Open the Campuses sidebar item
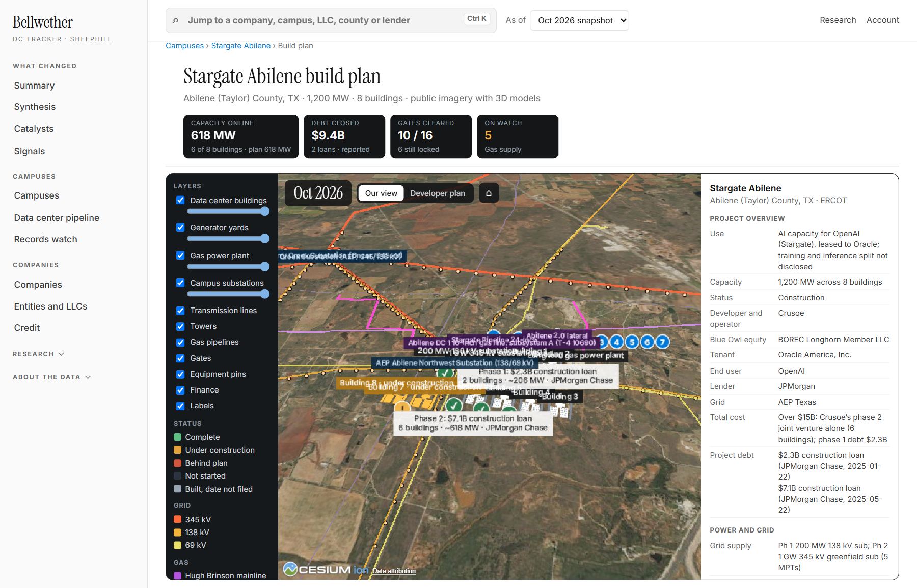This screenshot has width=917, height=588. pyautogui.click(x=37, y=195)
